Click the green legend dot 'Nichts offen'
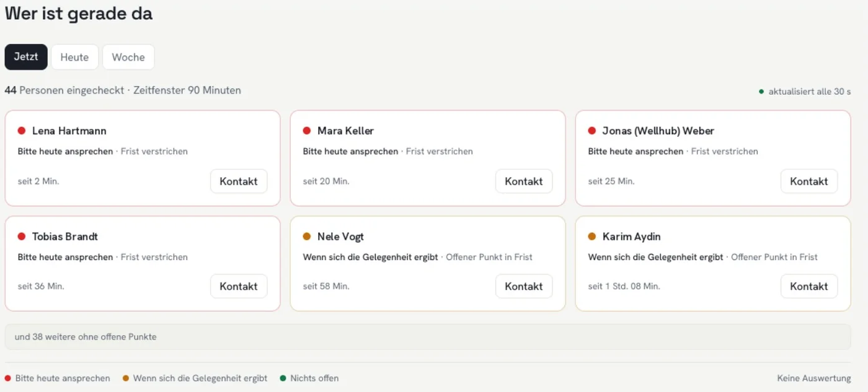868x392 pixels. pos(283,378)
